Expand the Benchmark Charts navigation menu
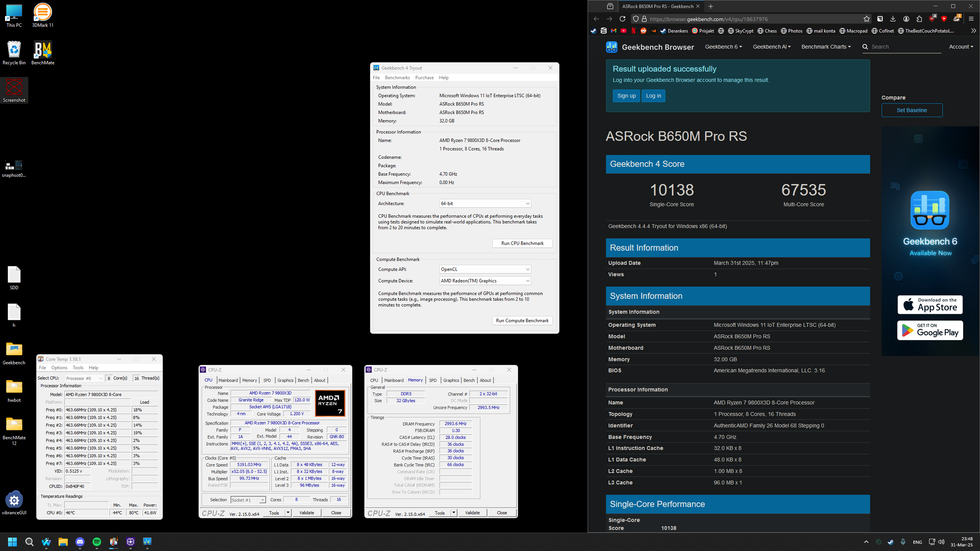 826,47
